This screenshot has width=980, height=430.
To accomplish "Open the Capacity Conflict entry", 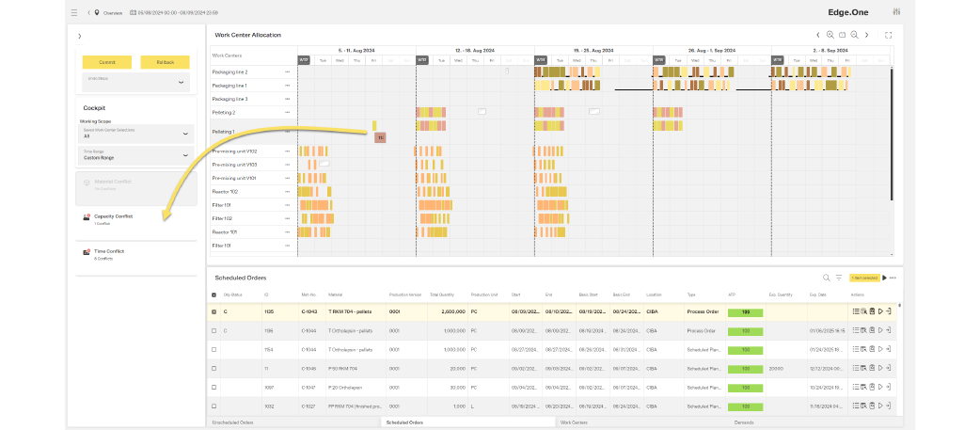I will pyautogui.click(x=113, y=218).
